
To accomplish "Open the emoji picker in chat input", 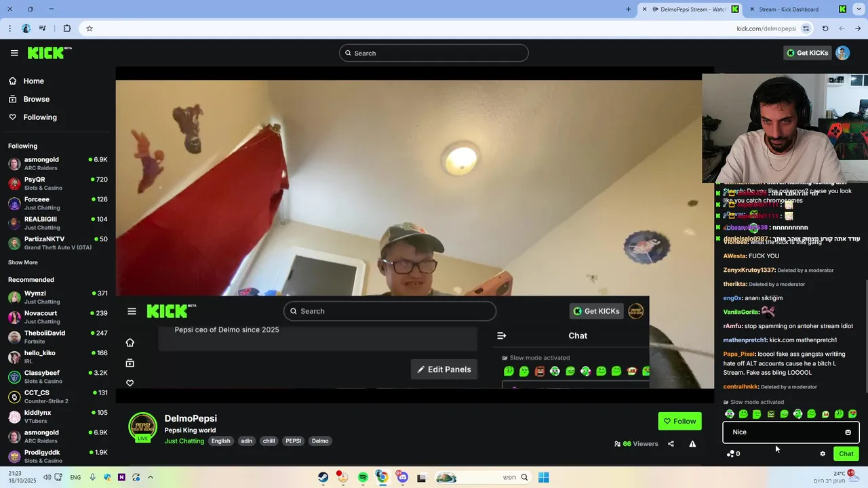I will coord(848,432).
